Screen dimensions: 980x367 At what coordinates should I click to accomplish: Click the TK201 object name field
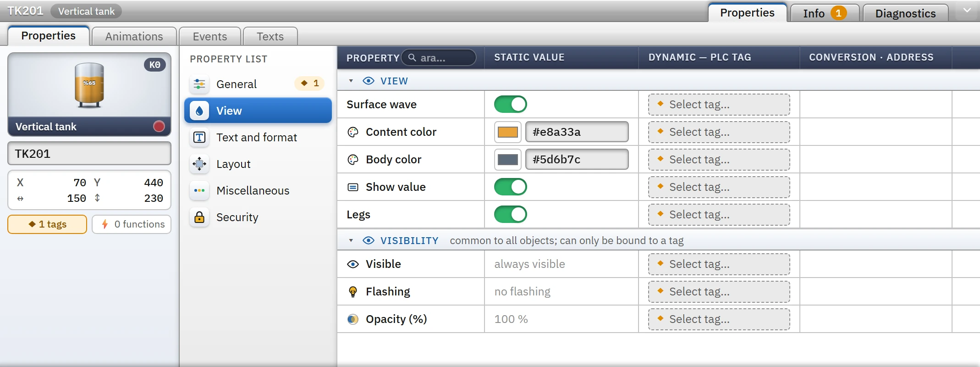pyautogui.click(x=89, y=154)
